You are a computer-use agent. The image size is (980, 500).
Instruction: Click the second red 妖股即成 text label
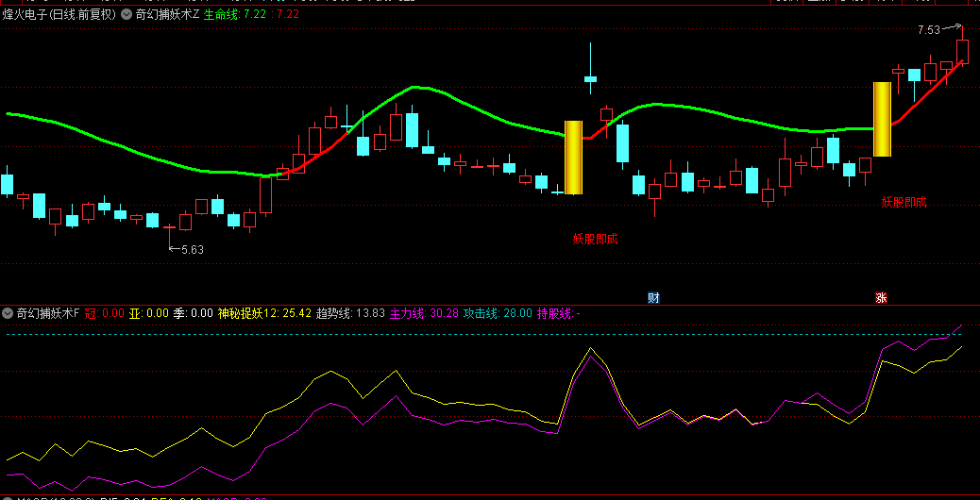pos(904,202)
